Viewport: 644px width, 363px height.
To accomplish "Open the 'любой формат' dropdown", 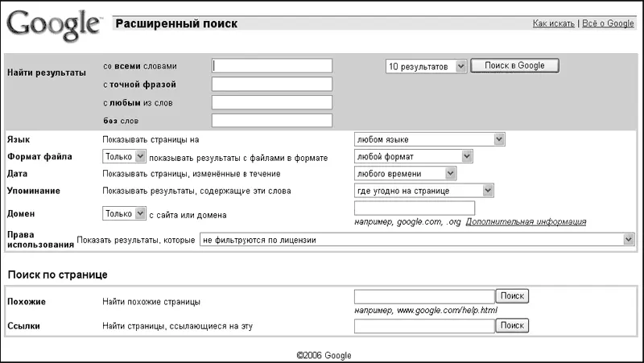I will click(x=414, y=156).
